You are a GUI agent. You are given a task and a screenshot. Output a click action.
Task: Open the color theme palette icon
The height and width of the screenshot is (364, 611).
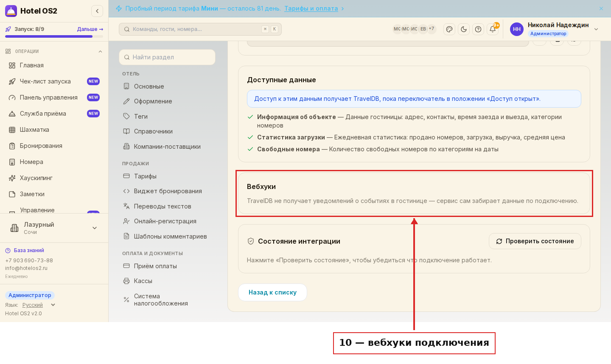point(449,29)
